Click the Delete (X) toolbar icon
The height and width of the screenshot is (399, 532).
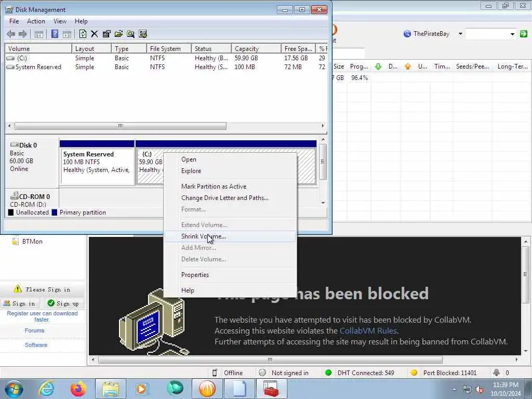pos(95,34)
